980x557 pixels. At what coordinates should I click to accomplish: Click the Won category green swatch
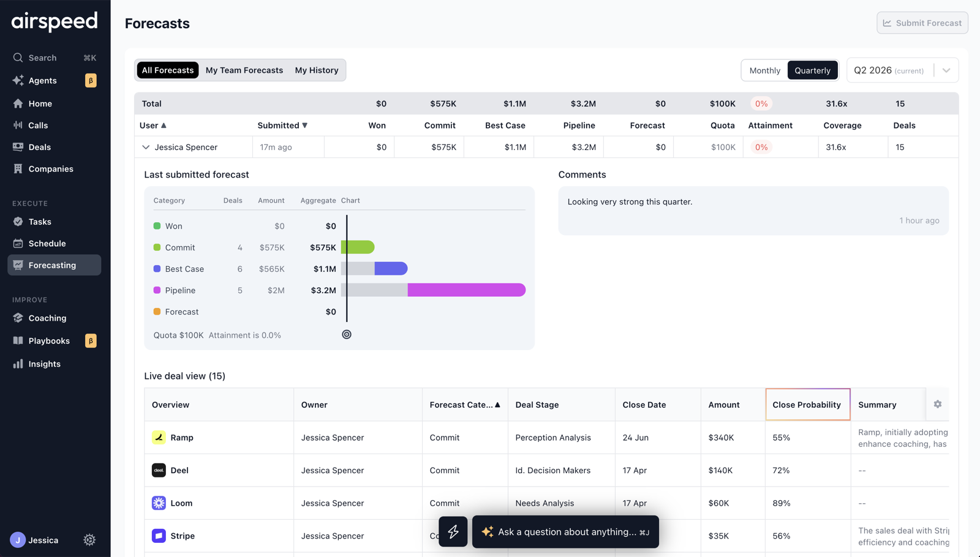tap(157, 226)
